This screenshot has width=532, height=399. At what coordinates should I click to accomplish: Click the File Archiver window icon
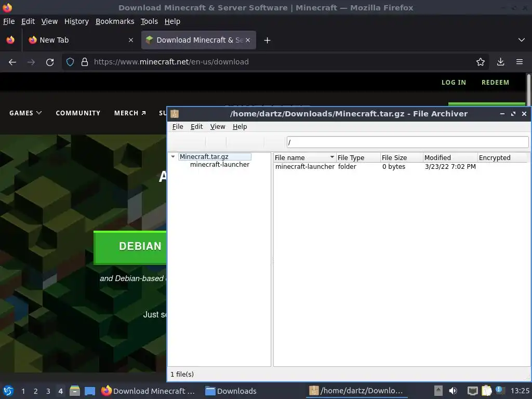click(x=175, y=114)
